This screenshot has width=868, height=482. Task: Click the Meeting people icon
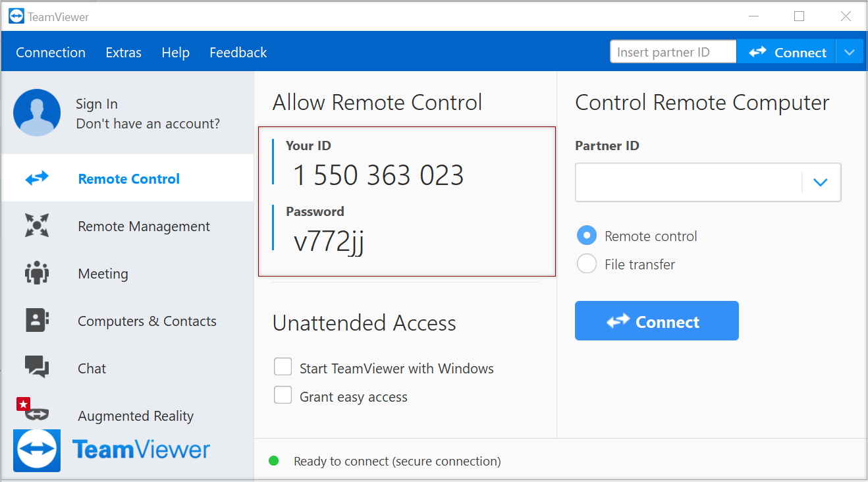(37, 273)
